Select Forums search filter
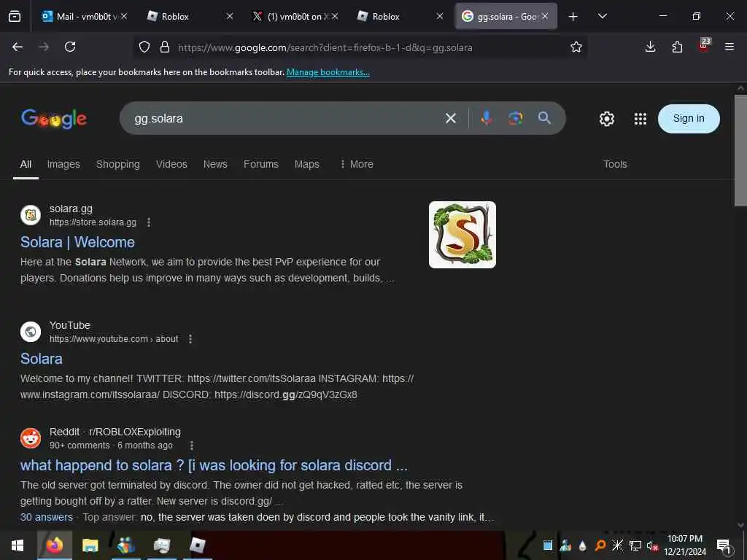Viewport: 747px width, 560px height. coord(261,164)
